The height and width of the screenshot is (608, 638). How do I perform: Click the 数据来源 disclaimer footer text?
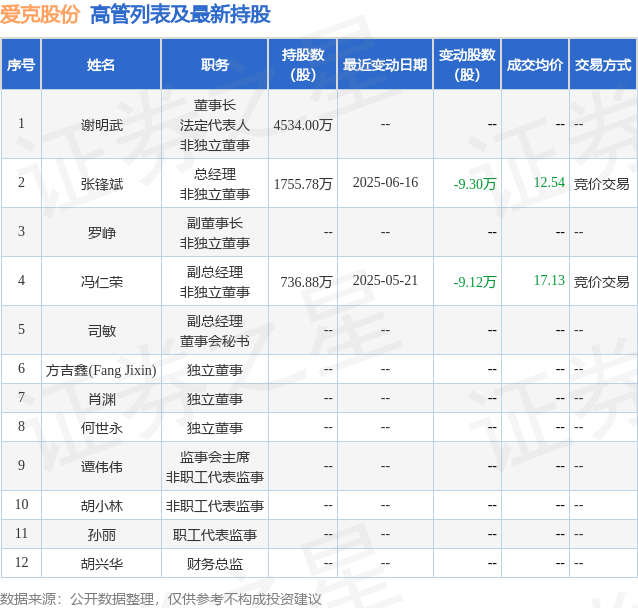(x=161, y=599)
